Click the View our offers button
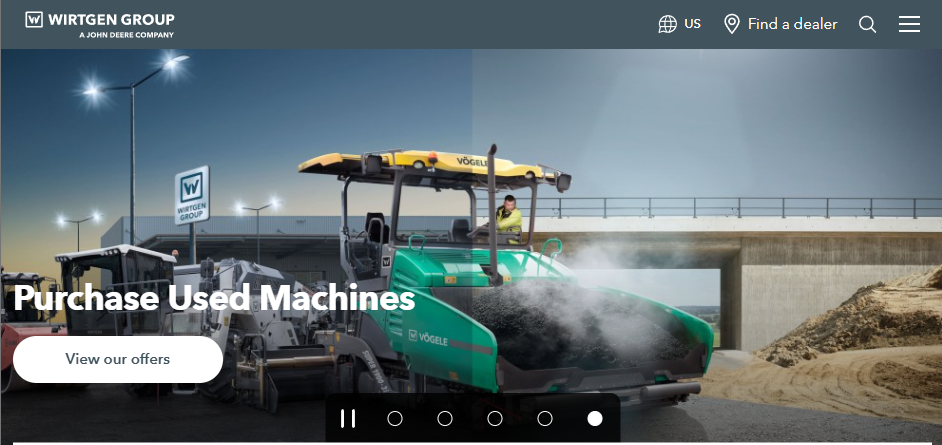 click(x=118, y=359)
